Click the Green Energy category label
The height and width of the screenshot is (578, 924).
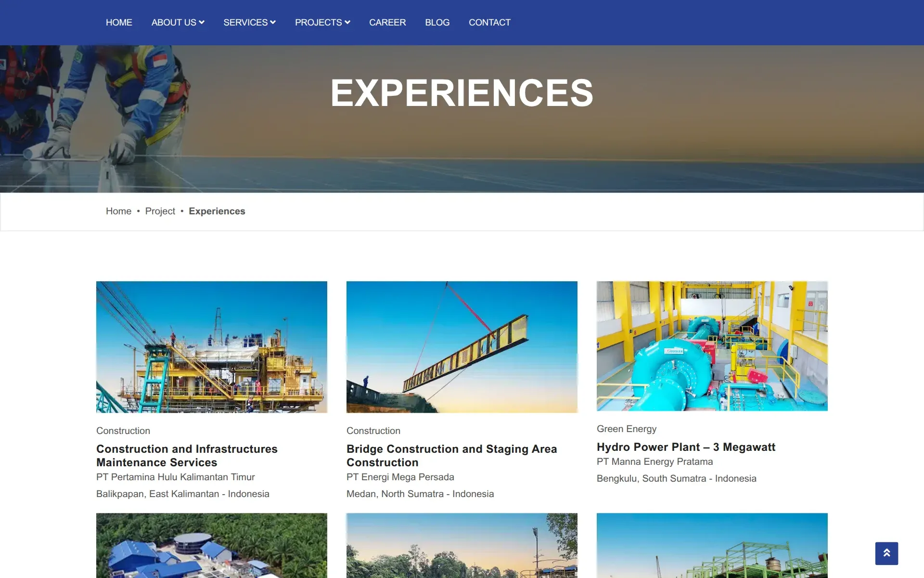(x=627, y=429)
